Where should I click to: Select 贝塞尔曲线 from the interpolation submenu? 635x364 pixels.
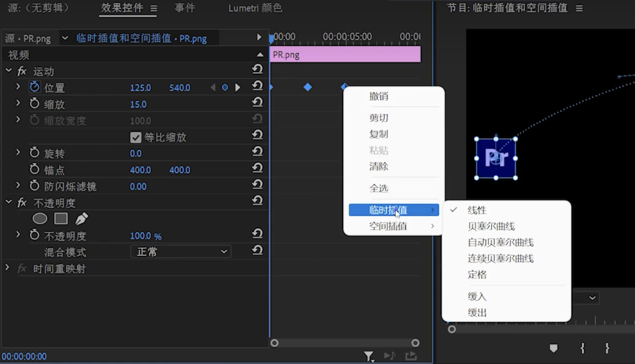click(x=491, y=226)
